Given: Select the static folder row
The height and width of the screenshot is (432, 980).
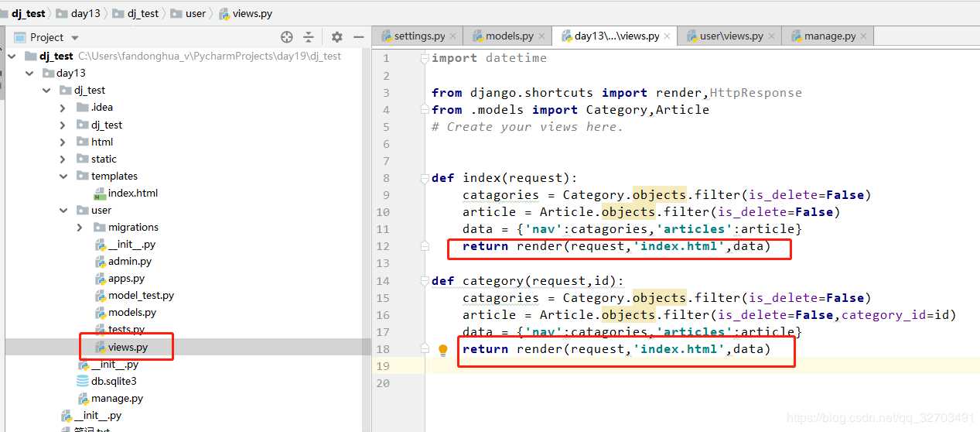Looking at the screenshot, I should coord(96,159).
